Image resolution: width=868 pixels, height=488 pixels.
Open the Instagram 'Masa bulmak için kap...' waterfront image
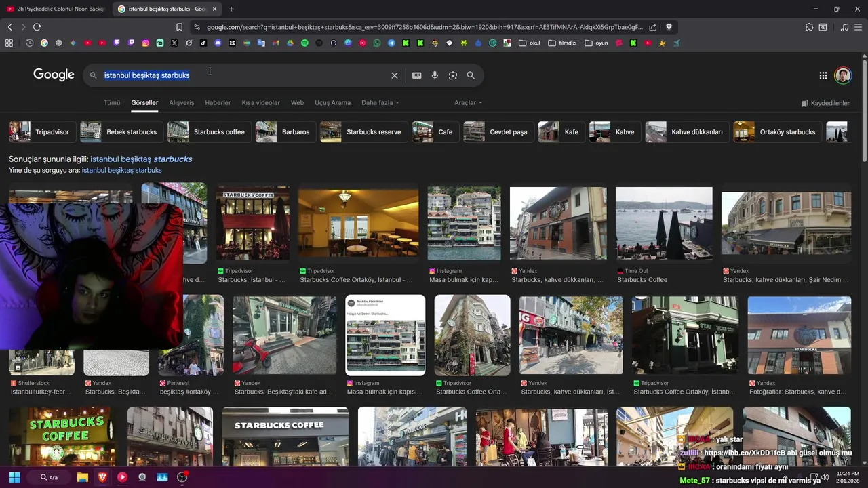[464, 223]
